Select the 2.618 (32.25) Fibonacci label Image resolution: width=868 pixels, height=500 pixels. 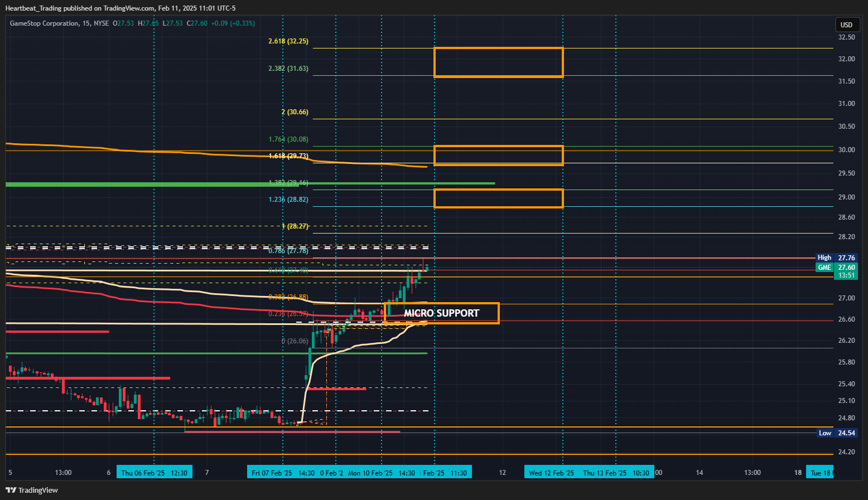(288, 41)
